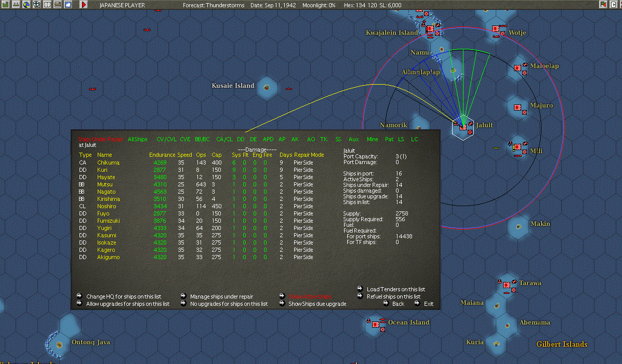Switch to the All Ships filter

(x=137, y=139)
